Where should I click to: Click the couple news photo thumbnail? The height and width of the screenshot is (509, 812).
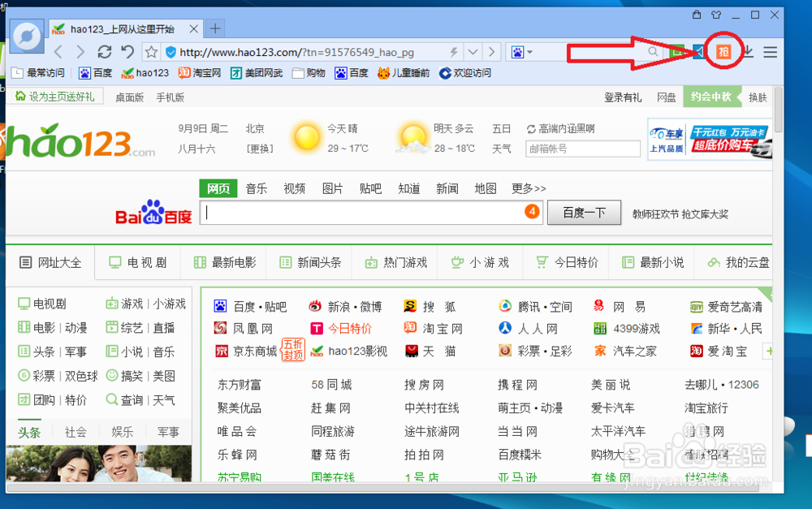point(99,463)
